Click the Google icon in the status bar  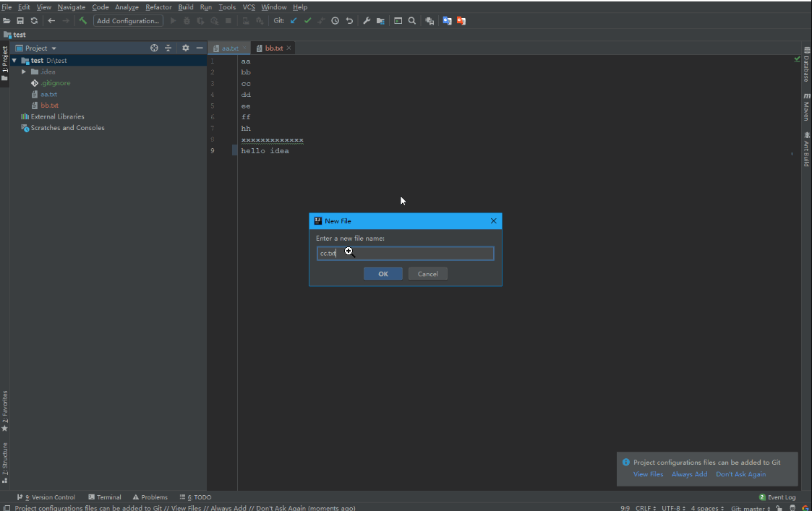805,508
